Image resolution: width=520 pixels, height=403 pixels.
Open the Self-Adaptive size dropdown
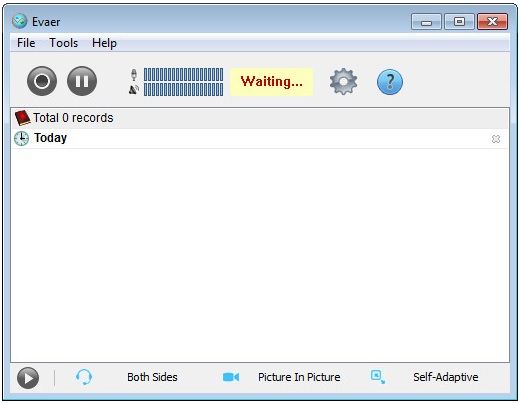[x=446, y=377]
